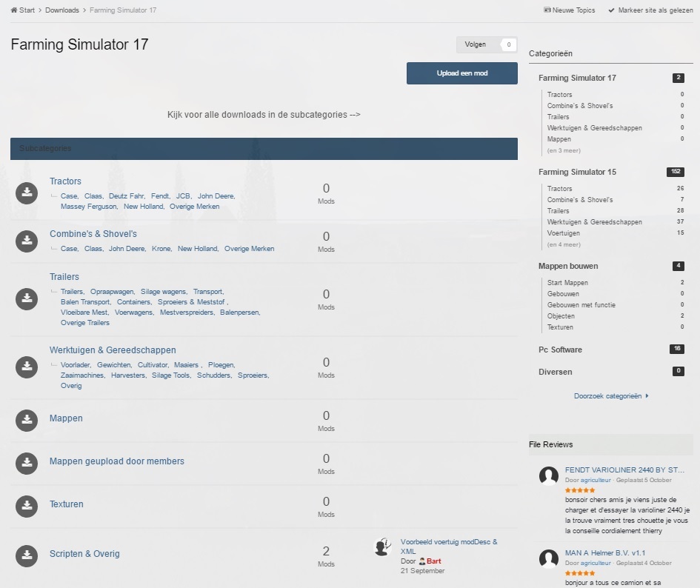Open the Silage Tools link
This screenshot has width=700, height=588.
tap(170, 375)
